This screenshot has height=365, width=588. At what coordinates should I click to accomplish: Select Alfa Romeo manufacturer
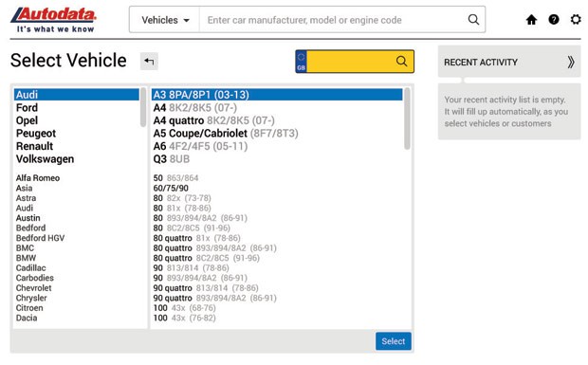click(38, 178)
